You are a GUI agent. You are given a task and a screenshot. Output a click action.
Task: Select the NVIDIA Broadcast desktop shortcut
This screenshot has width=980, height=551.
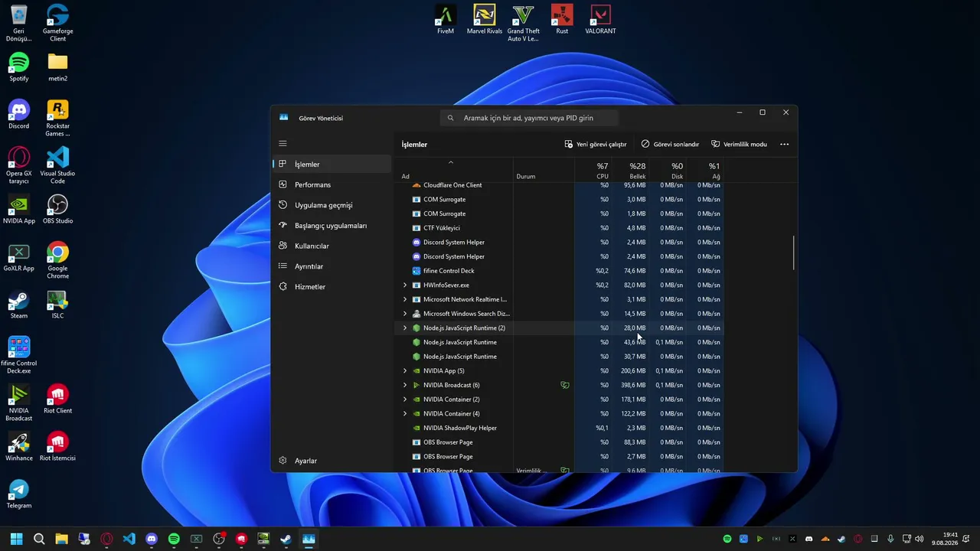point(19,403)
